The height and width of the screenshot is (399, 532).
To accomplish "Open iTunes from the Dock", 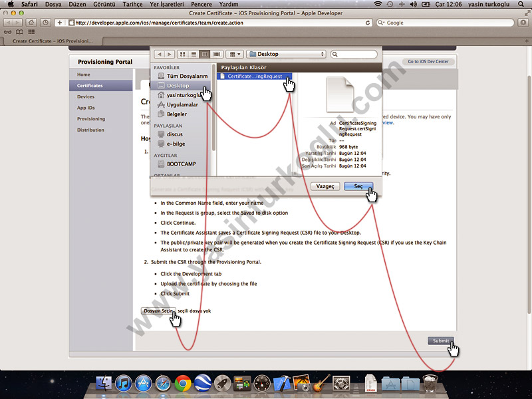I will tap(124, 384).
